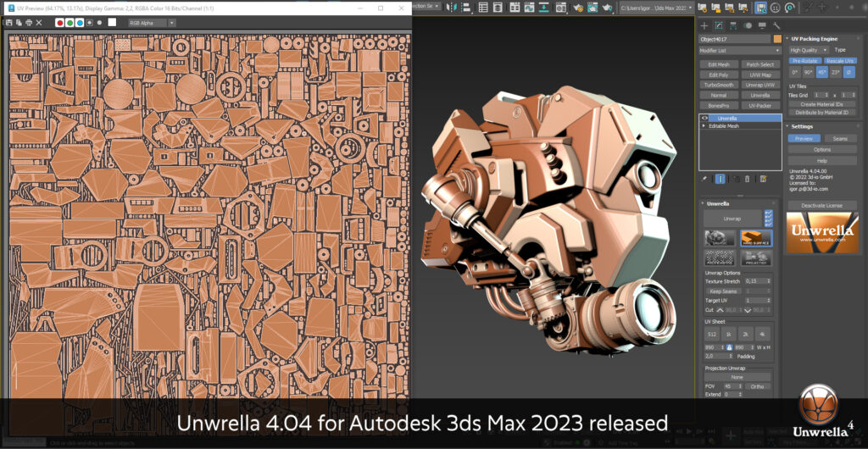
Task: Select the Pack Existing mode thumbnail
Action: [720, 258]
